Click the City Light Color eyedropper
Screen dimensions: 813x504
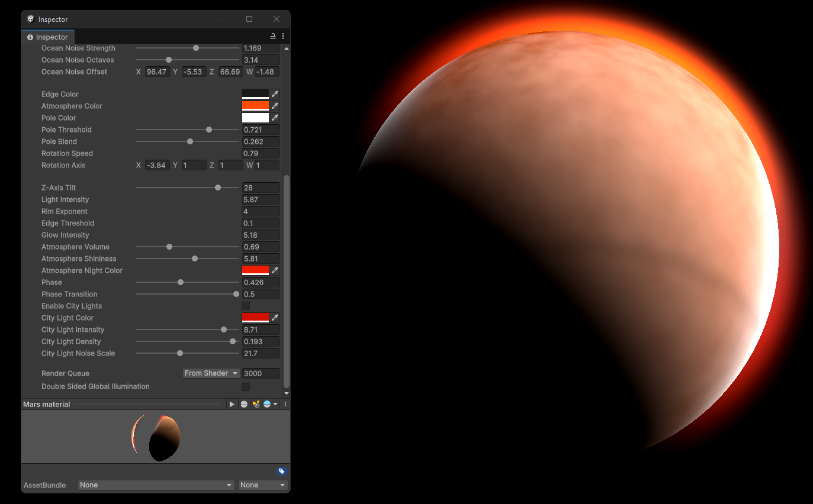[x=275, y=318]
